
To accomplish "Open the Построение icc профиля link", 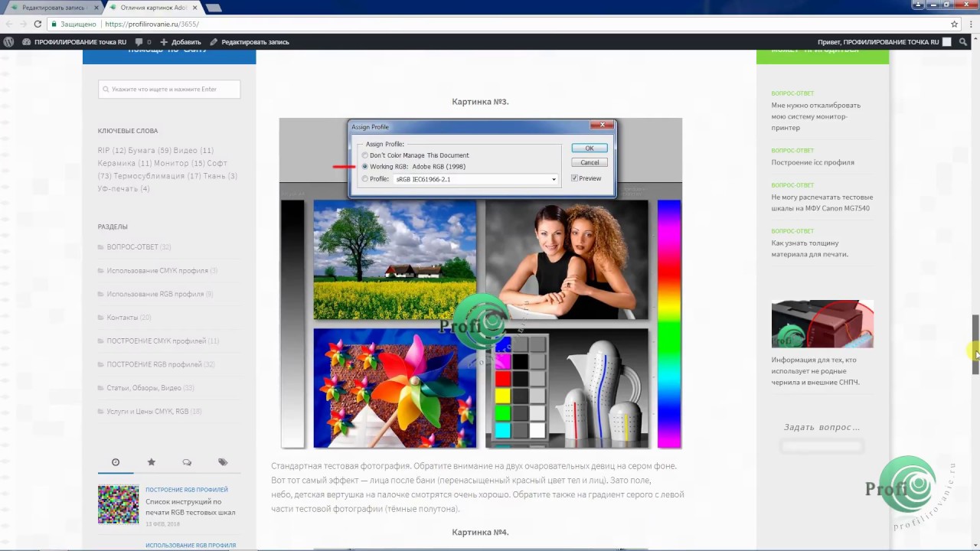I will click(x=813, y=162).
